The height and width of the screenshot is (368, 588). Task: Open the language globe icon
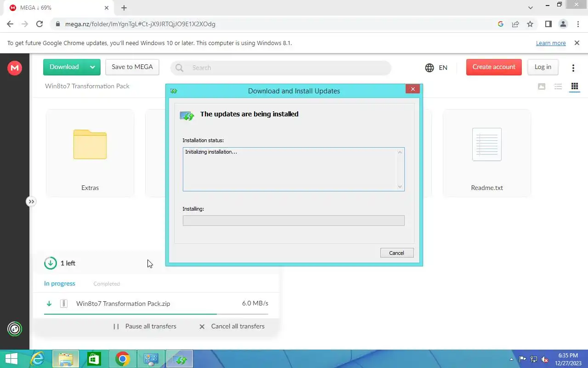pyautogui.click(x=430, y=68)
